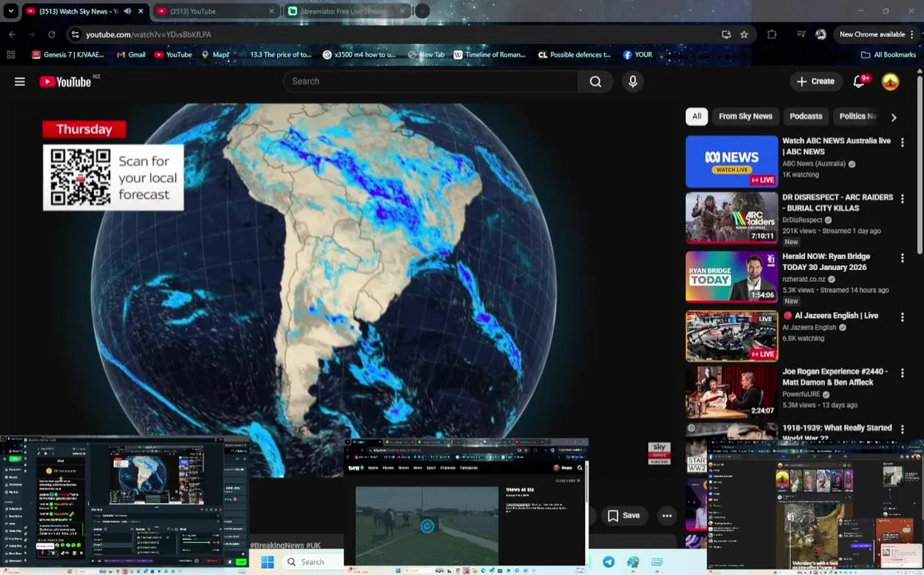Screen dimensions: 924x575
Task: Open options menu for ABC NEWS Australia video
Action: (x=902, y=142)
